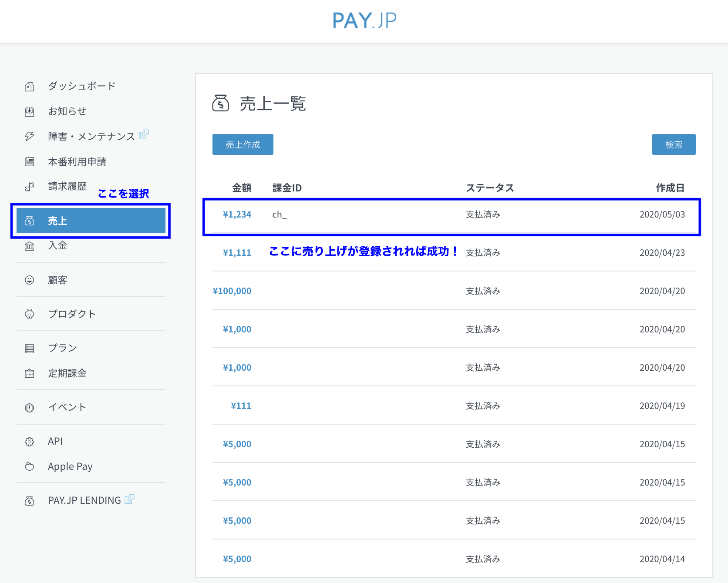The width and height of the screenshot is (728, 583).
Task: Click the 課金ID column header
Action: pos(287,188)
